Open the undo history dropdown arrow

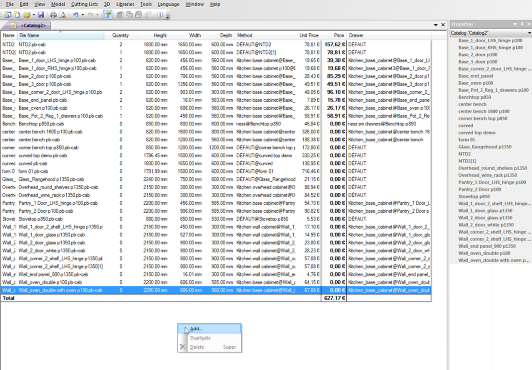pyautogui.click(x=82, y=15)
